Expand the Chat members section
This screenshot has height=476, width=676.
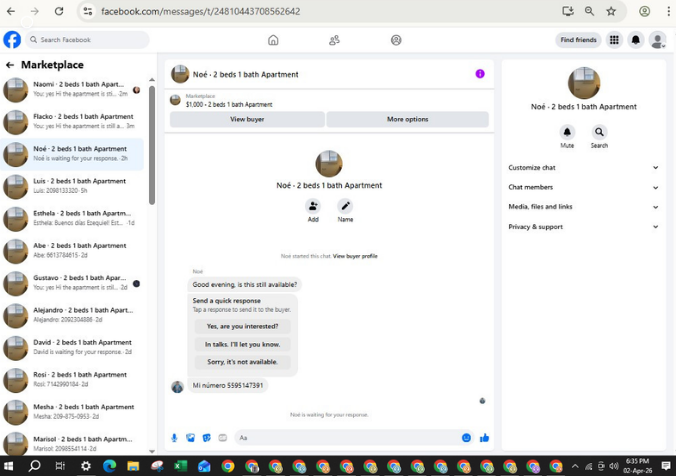(x=583, y=187)
